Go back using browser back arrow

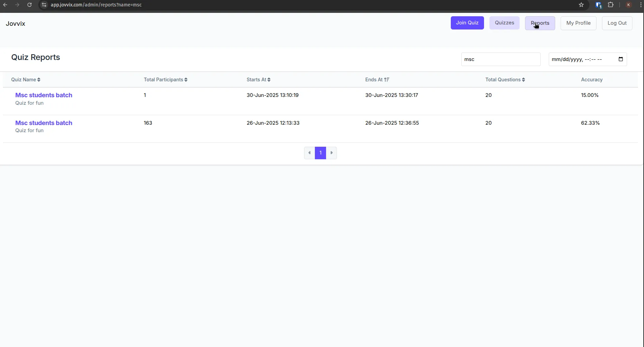pos(5,5)
